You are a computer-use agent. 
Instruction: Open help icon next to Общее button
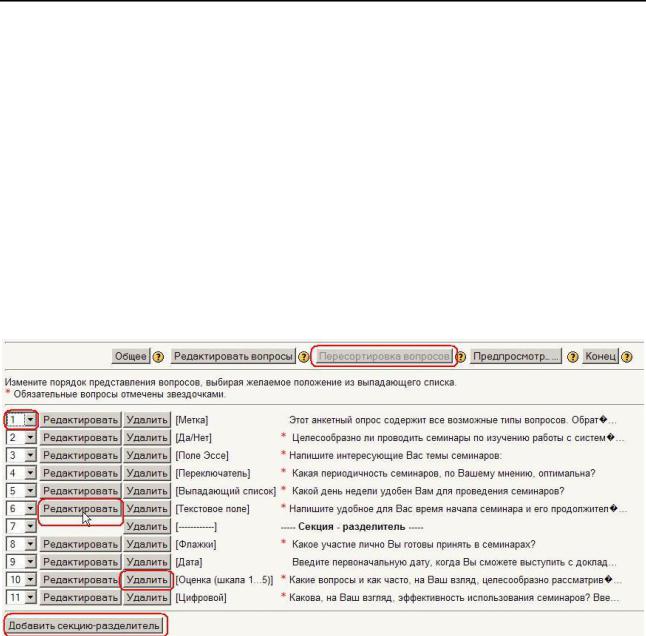click(158, 357)
